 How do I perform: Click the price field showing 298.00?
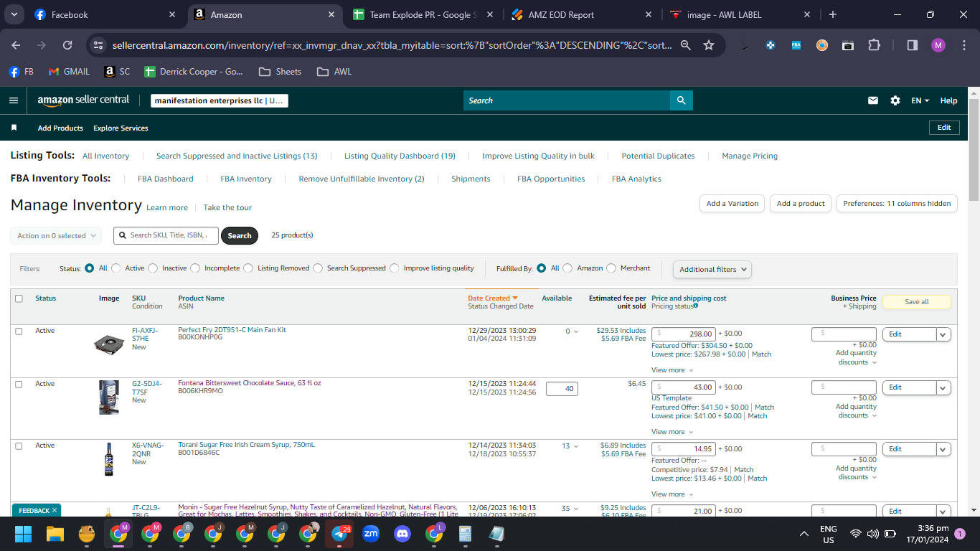click(684, 334)
